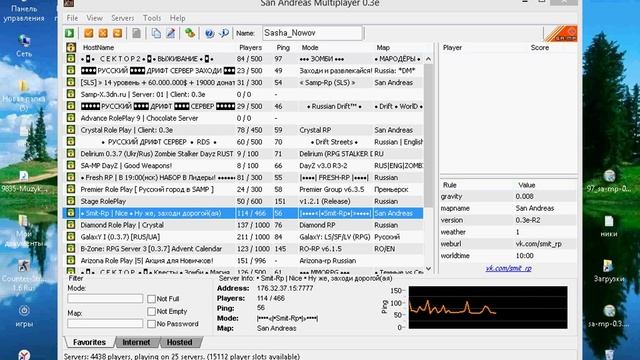Click the server list scroll down arrow

pos(428,269)
